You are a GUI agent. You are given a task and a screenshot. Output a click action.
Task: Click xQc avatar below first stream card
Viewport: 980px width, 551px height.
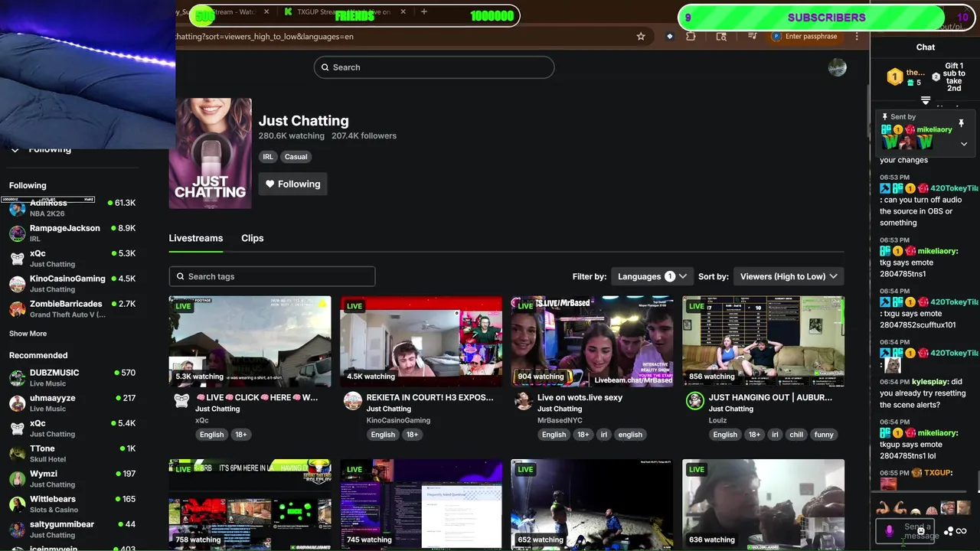[181, 400]
